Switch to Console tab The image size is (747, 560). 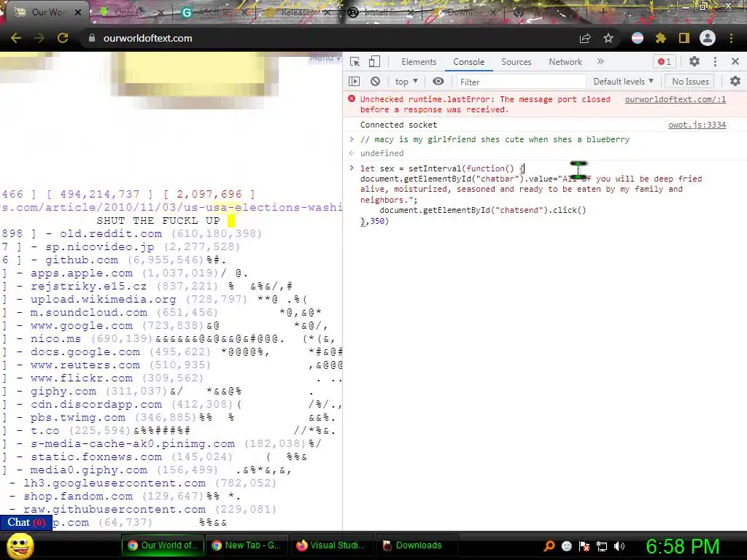pyautogui.click(x=469, y=62)
